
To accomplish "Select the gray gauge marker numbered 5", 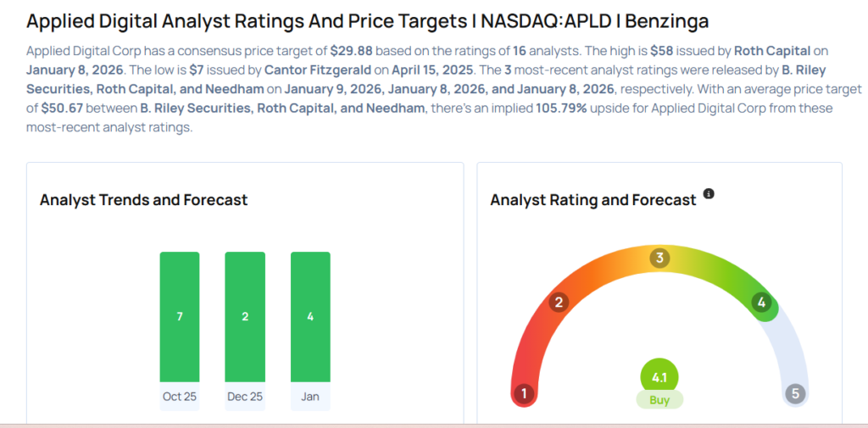I will point(794,393).
